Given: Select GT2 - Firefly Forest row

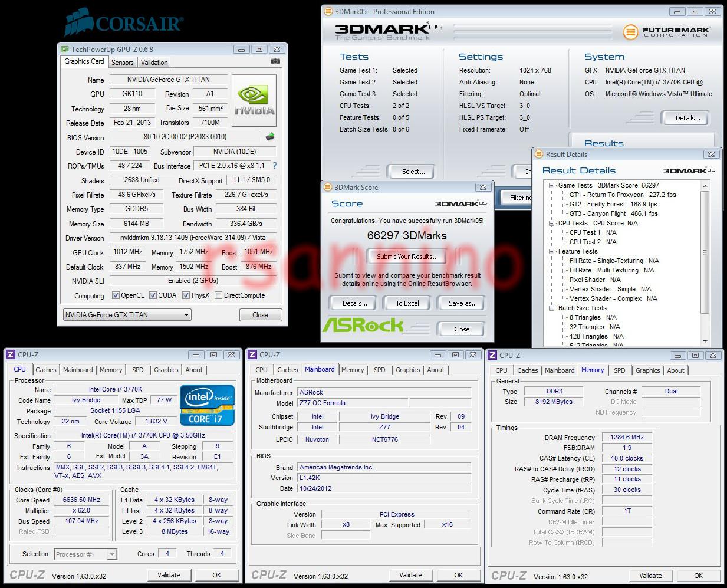Looking at the screenshot, I should pos(613,204).
